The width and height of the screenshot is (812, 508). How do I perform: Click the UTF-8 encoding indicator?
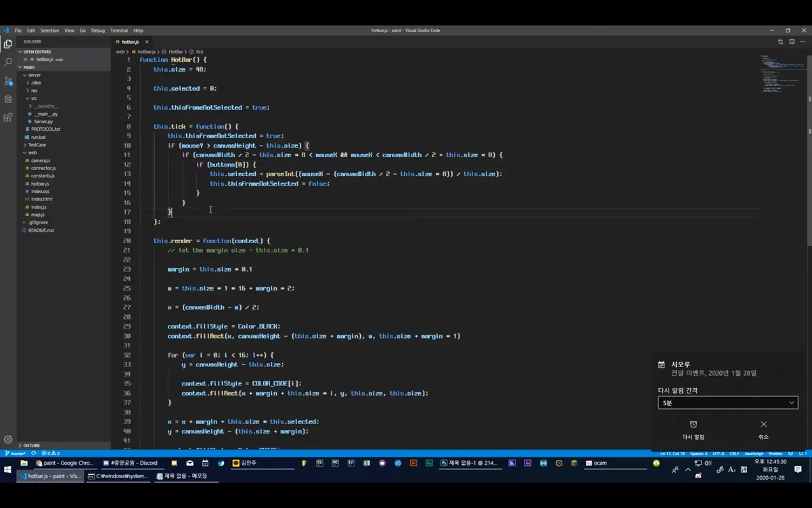click(x=718, y=453)
